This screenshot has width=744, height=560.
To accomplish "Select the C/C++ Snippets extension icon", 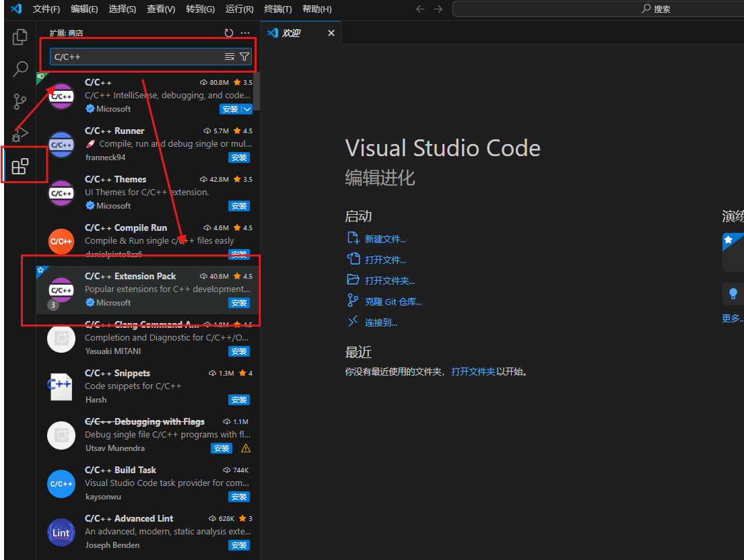I will click(x=61, y=387).
